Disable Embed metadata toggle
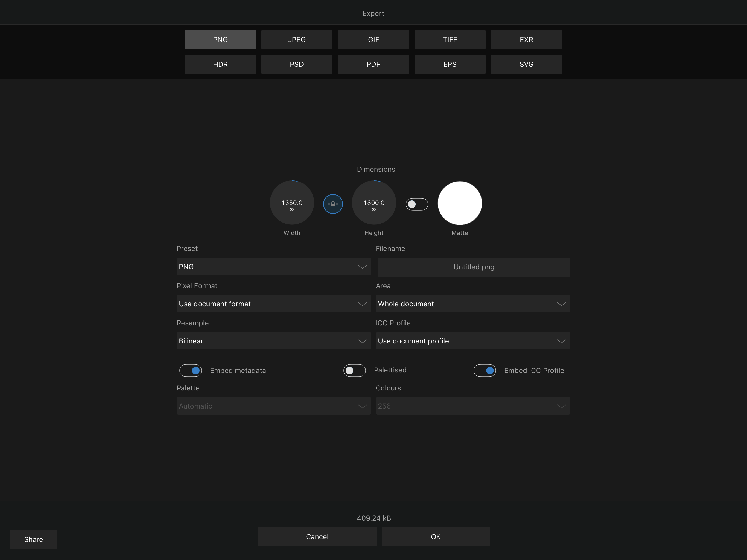The height and width of the screenshot is (560, 747). (191, 371)
